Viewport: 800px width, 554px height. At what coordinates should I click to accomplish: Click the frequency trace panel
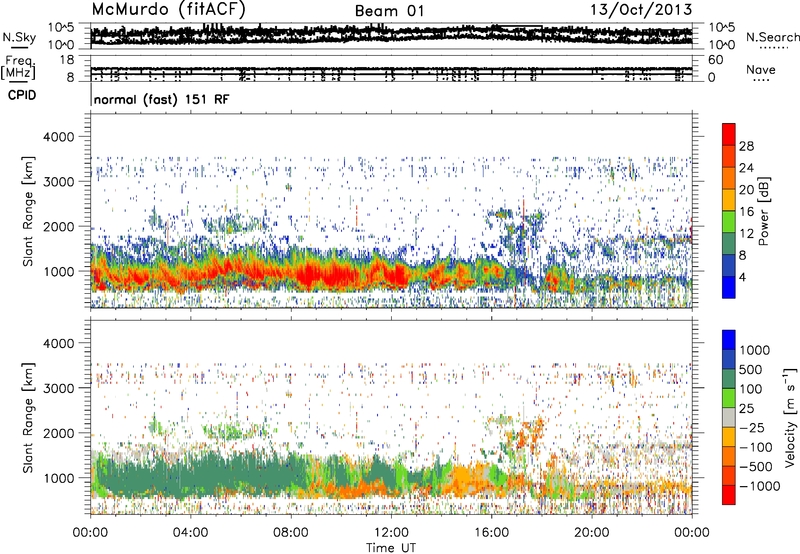[391, 70]
